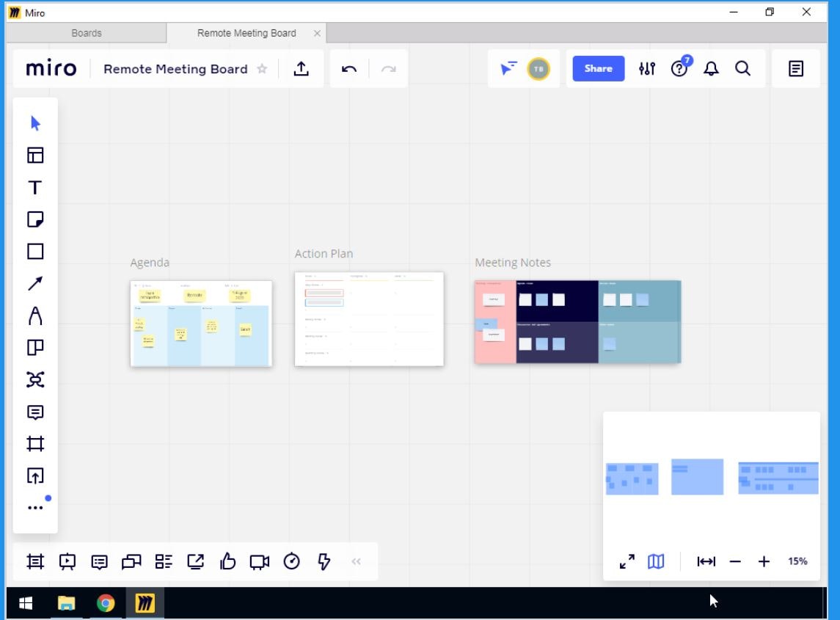Start presentation mode from bottom toolbar

[x=67, y=561]
